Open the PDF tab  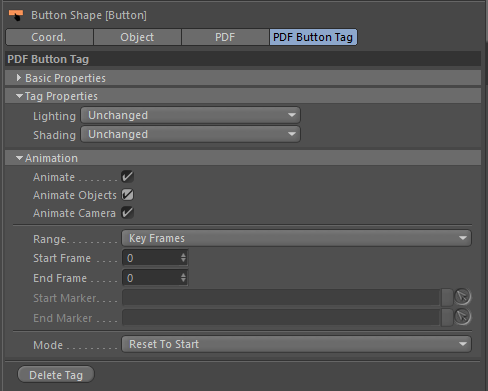pos(225,37)
